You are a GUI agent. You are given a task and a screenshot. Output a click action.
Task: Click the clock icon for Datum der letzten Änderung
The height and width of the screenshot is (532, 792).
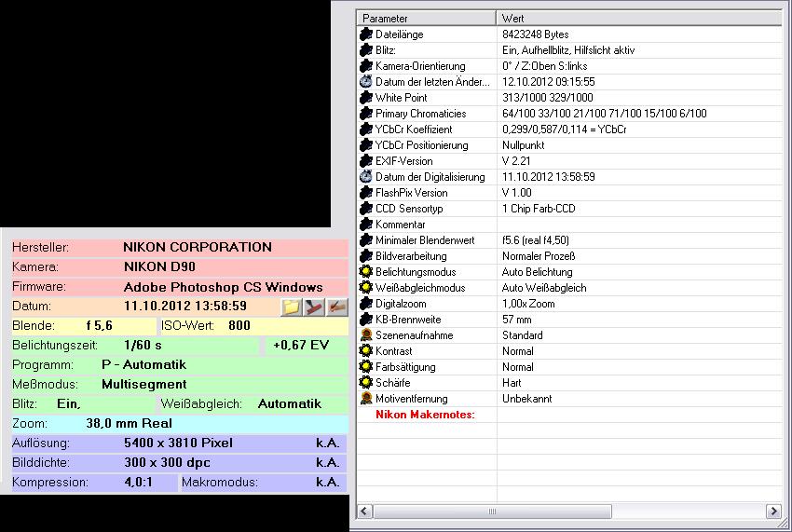tap(365, 82)
